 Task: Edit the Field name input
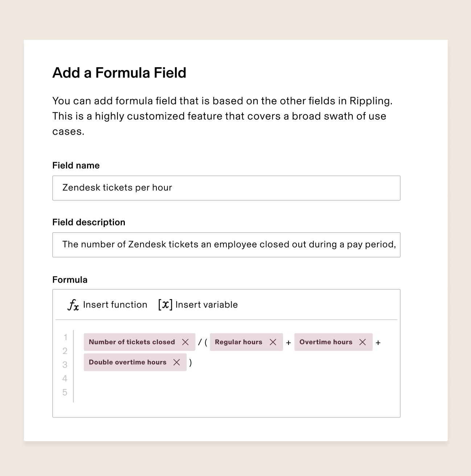tap(226, 188)
